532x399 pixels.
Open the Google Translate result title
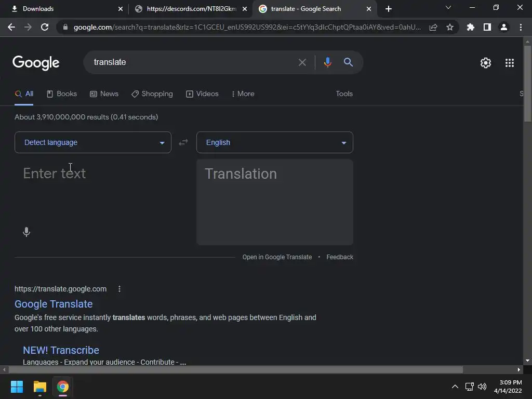(x=54, y=304)
